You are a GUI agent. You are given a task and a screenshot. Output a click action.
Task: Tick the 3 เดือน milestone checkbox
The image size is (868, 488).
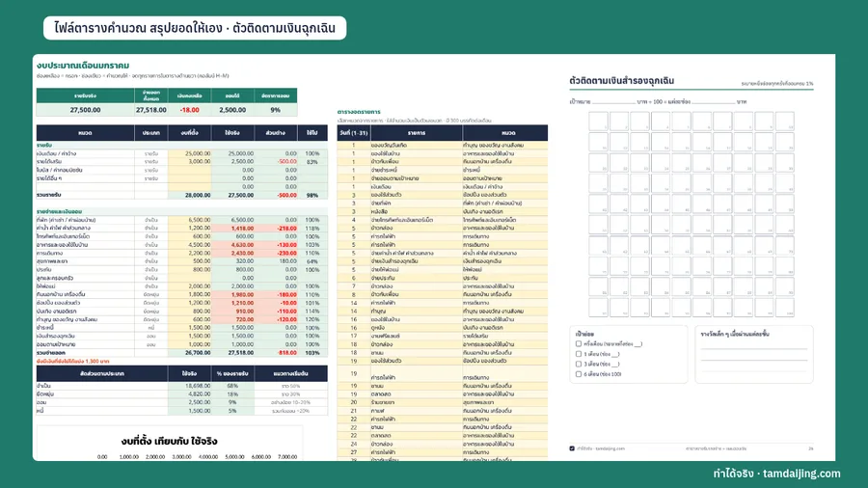click(579, 364)
